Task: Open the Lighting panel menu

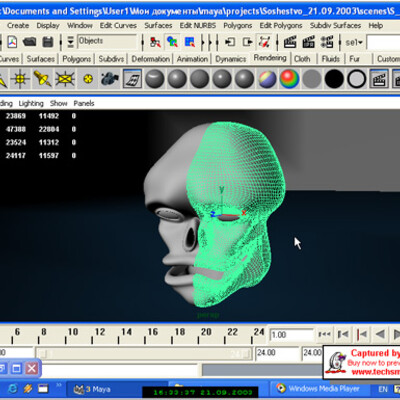Action: pyautogui.click(x=31, y=103)
